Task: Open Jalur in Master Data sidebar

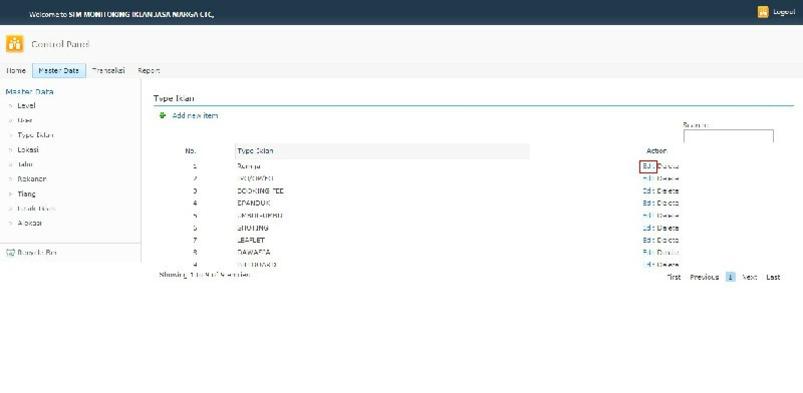Action: pyautogui.click(x=25, y=164)
